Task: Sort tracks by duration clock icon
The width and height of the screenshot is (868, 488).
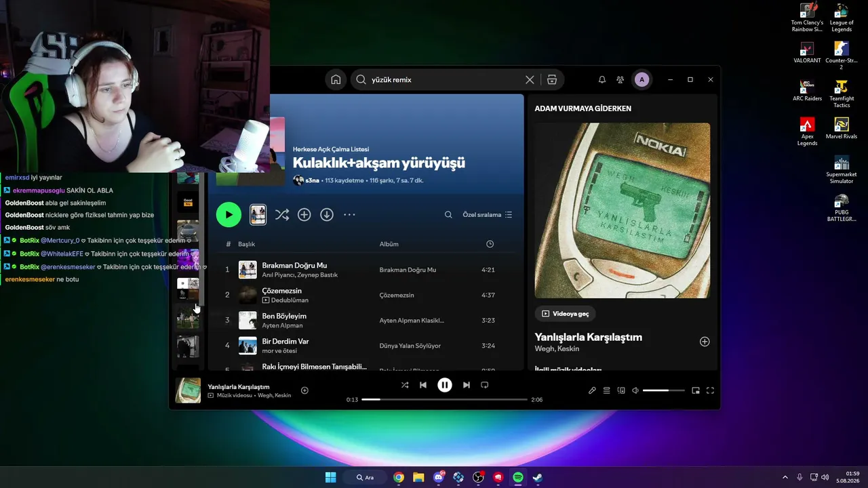Action: tap(490, 244)
